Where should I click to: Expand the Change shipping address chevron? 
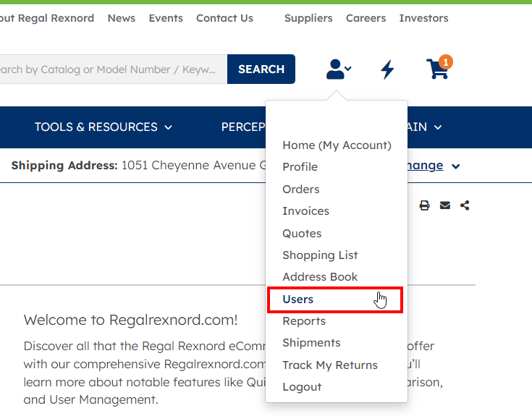(456, 166)
